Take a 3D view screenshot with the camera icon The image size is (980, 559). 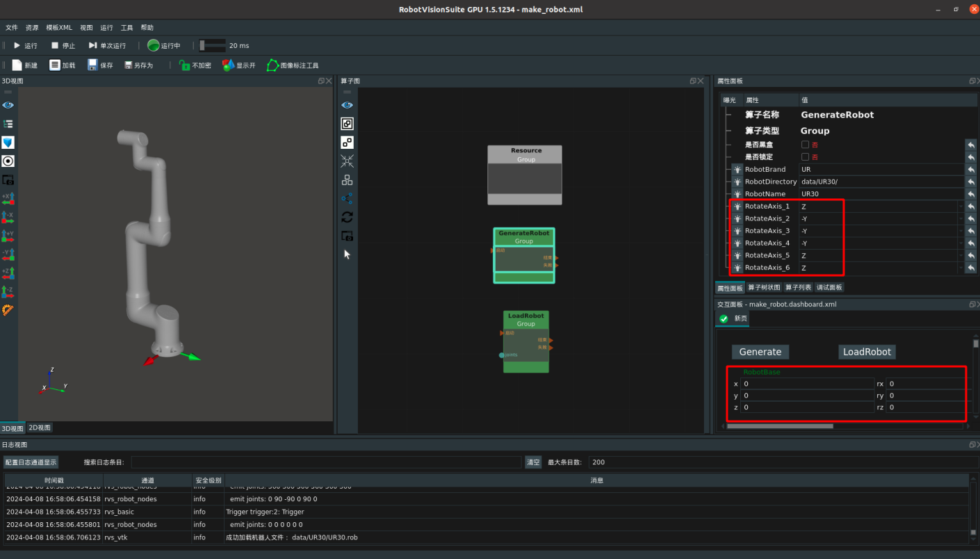click(8, 180)
